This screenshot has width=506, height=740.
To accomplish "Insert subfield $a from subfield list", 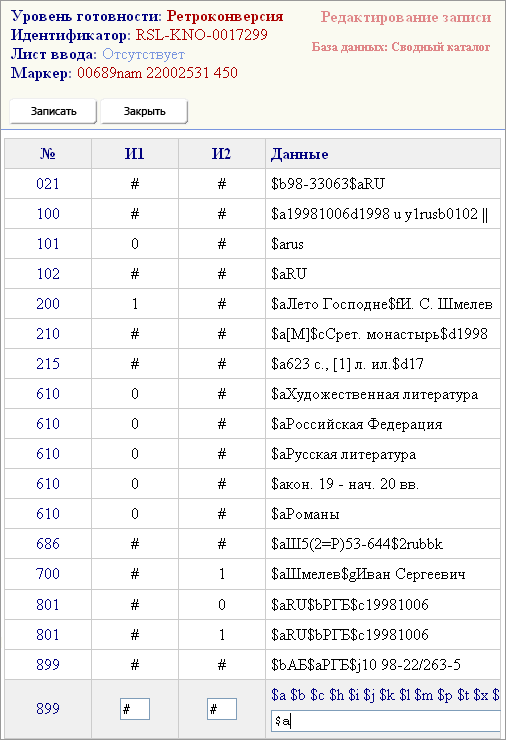I will (x=278, y=695).
